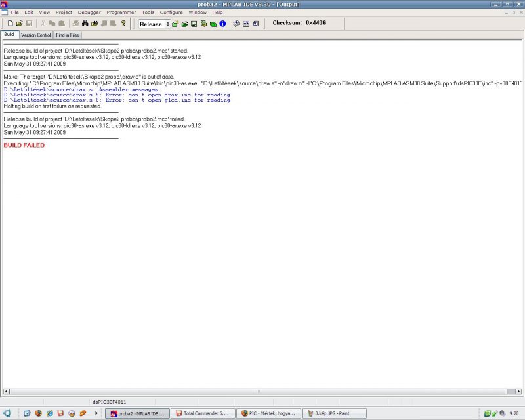Click the last toolbar icon before Checksum

[x=255, y=24]
